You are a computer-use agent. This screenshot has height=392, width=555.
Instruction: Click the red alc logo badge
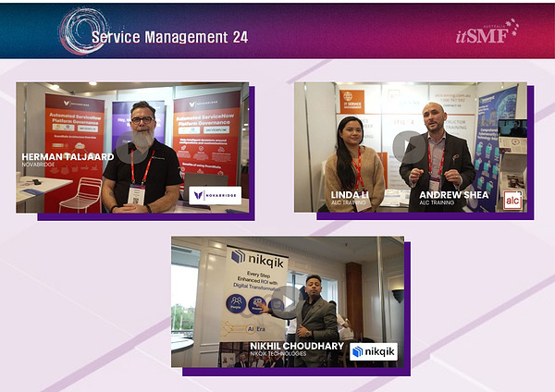coord(512,201)
